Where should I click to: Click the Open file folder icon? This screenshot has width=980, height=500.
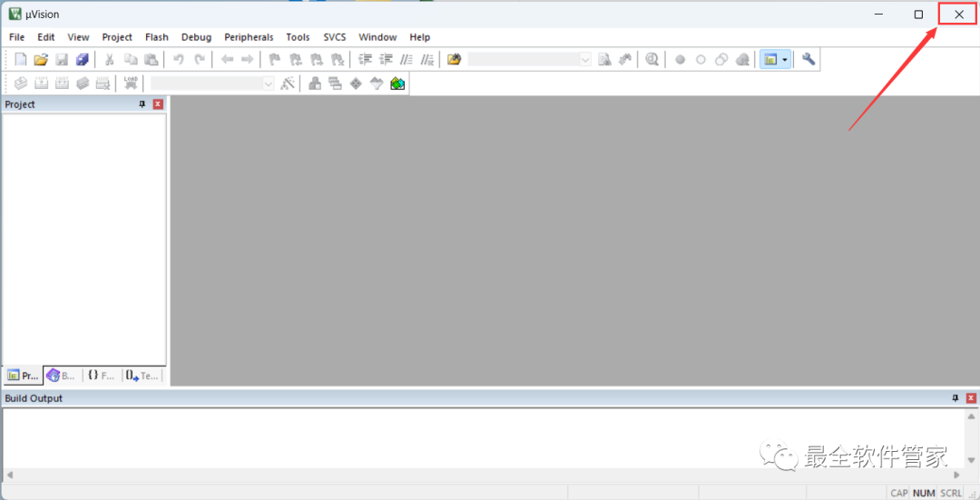coord(41,60)
